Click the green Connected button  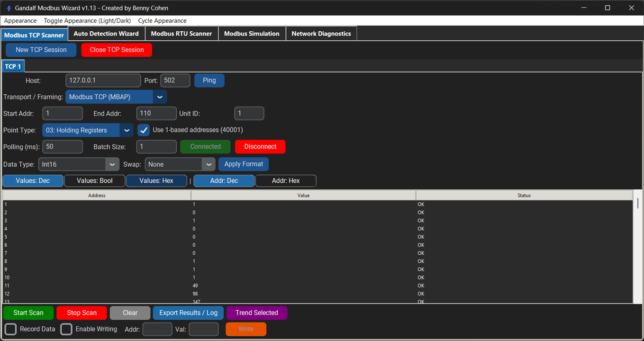point(205,146)
